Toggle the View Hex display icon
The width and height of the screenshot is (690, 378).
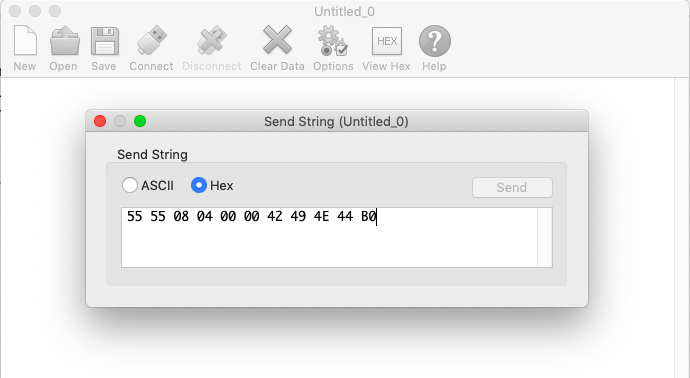[x=387, y=41]
